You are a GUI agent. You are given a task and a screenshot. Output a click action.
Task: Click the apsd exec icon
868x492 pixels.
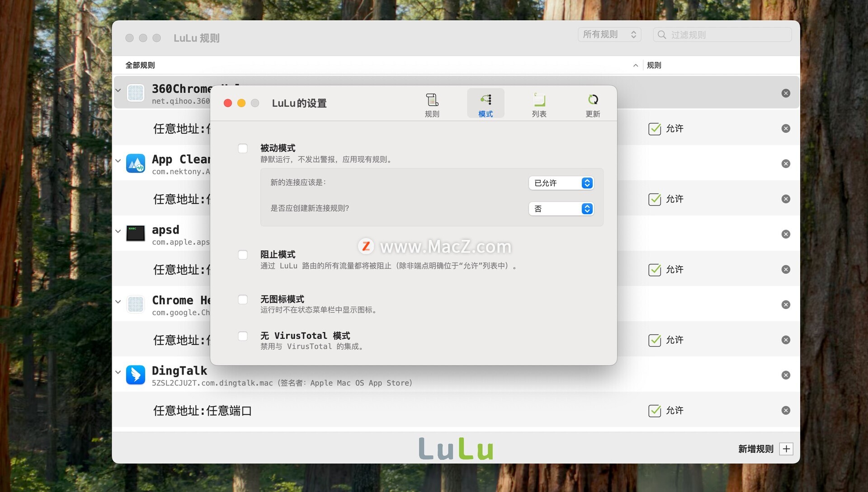click(136, 234)
